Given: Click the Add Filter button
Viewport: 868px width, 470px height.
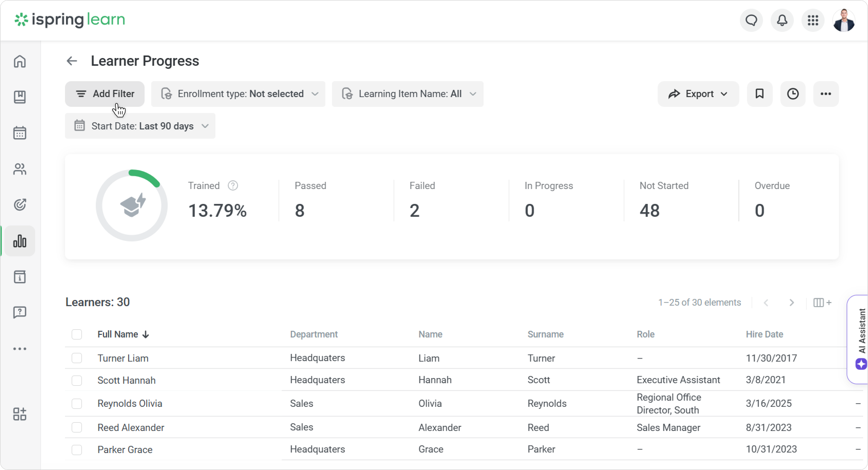Looking at the screenshot, I should pos(105,94).
